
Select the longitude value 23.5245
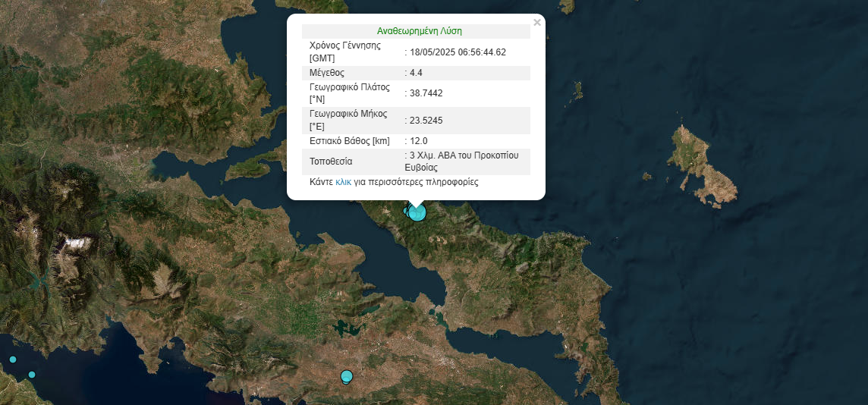point(426,121)
